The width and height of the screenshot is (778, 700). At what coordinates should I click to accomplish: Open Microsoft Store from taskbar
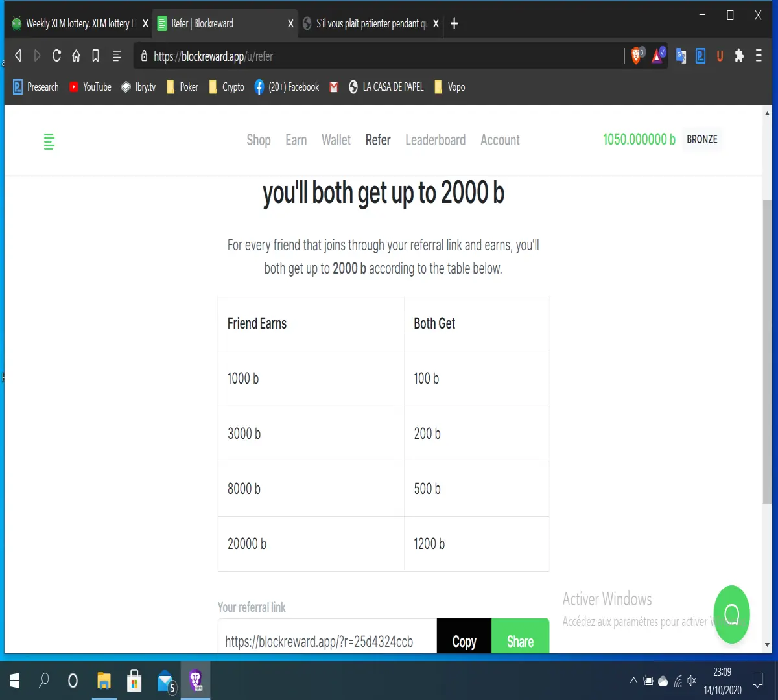134,681
